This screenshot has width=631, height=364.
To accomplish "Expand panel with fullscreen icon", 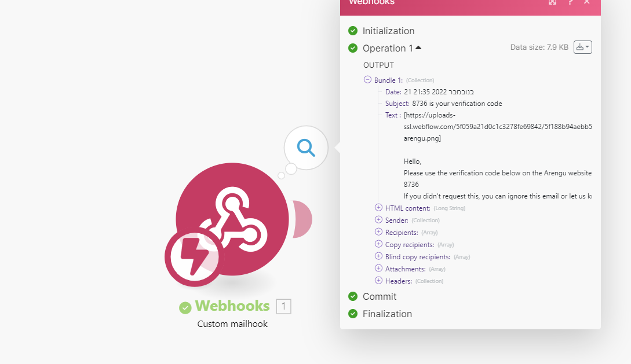I will click(553, 2).
